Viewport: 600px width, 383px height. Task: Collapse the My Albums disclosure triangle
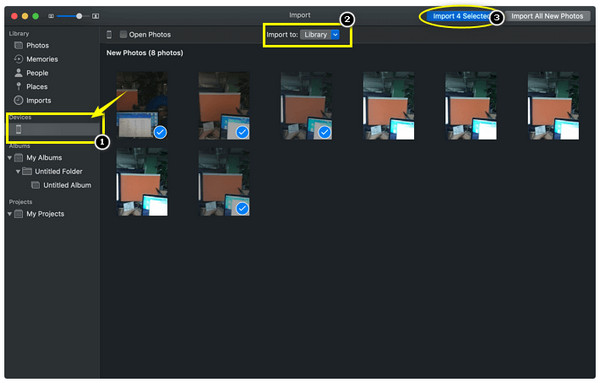pos(10,158)
